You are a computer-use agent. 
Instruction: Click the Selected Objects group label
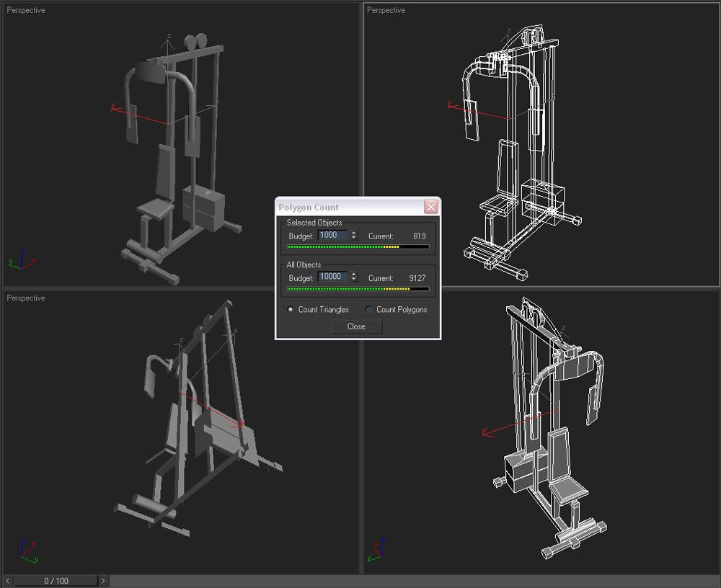(x=314, y=223)
